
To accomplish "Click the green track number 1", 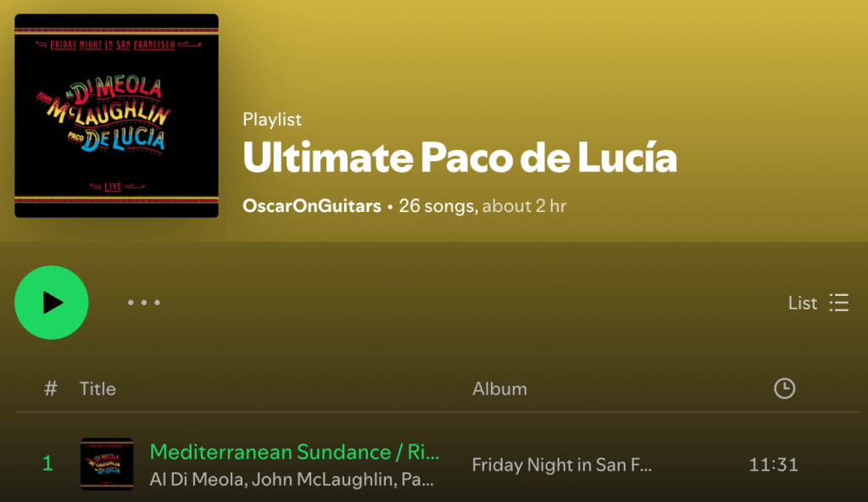I will point(48,463).
